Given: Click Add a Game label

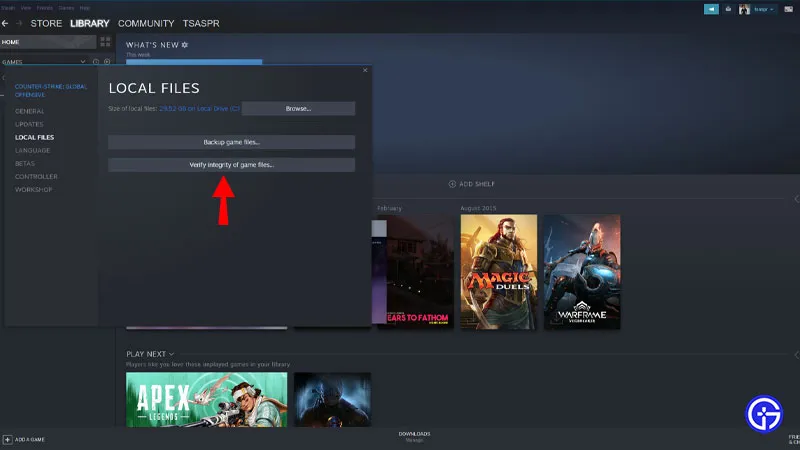Looking at the screenshot, I should pos(30,439).
